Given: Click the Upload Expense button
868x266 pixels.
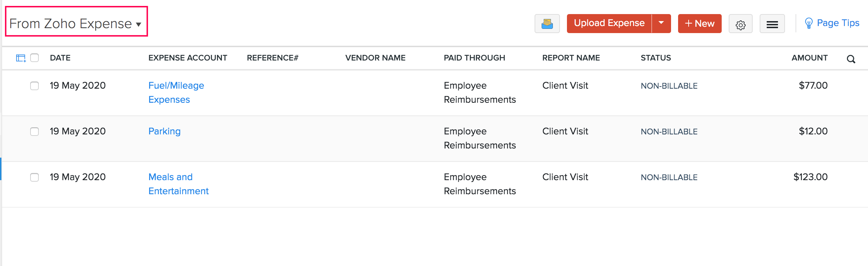Looking at the screenshot, I should 609,23.
